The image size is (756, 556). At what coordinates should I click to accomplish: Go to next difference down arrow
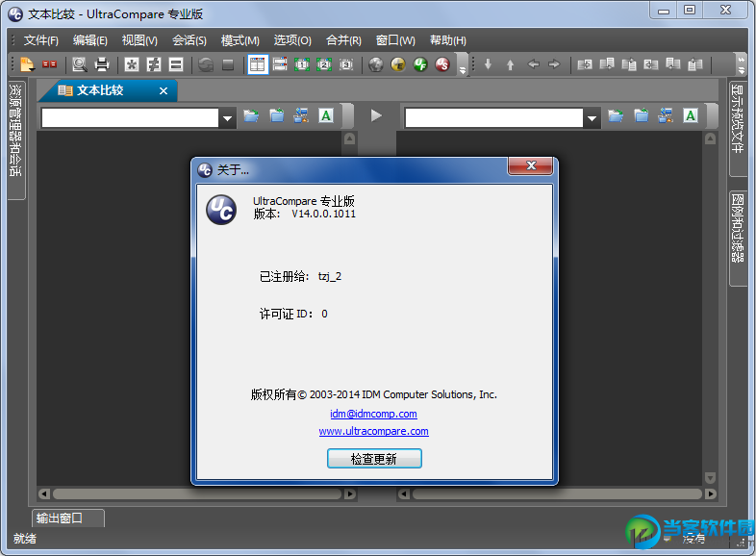[x=488, y=64]
